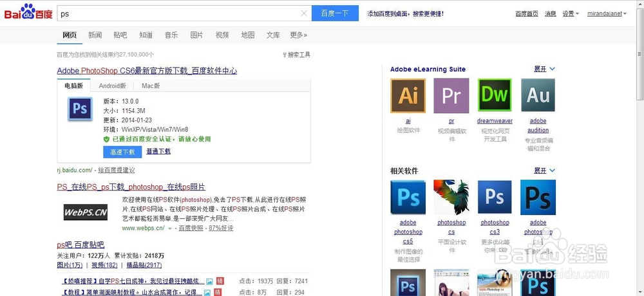Select the Android版 tab
The height and width of the screenshot is (296, 644).
[112, 86]
